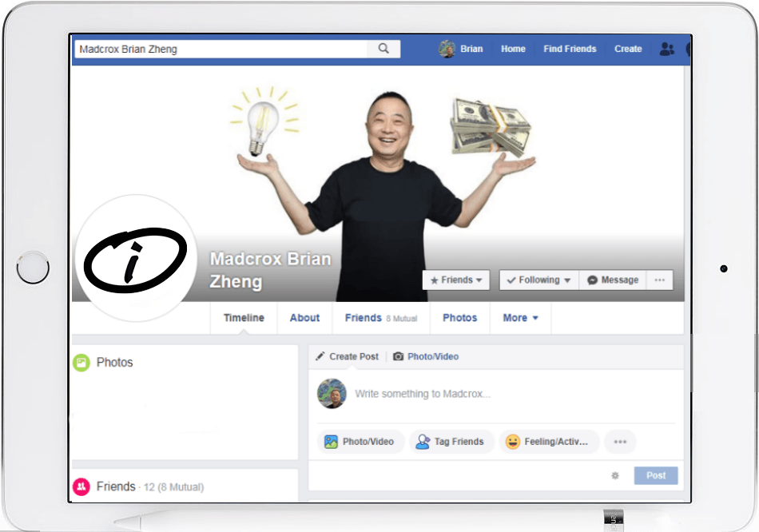Open the About tab
Viewport: 759px width, 532px height.
point(304,318)
